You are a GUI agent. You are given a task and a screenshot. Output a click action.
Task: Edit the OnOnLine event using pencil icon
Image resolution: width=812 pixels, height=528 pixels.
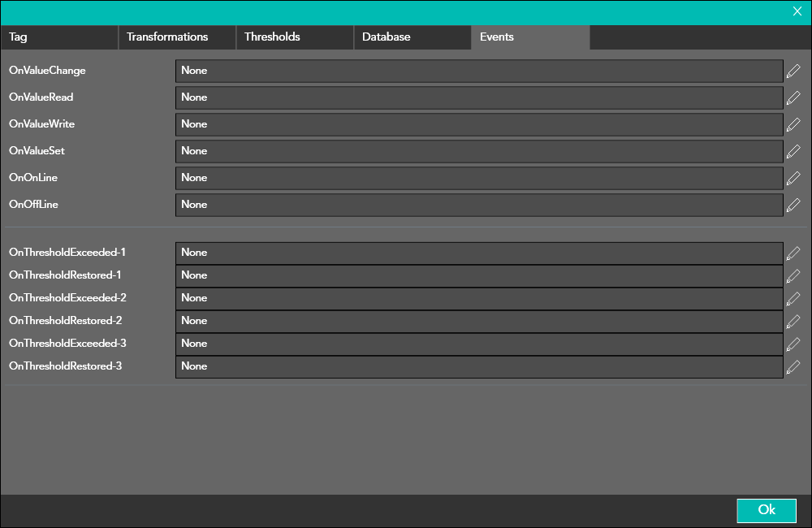coord(793,178)
